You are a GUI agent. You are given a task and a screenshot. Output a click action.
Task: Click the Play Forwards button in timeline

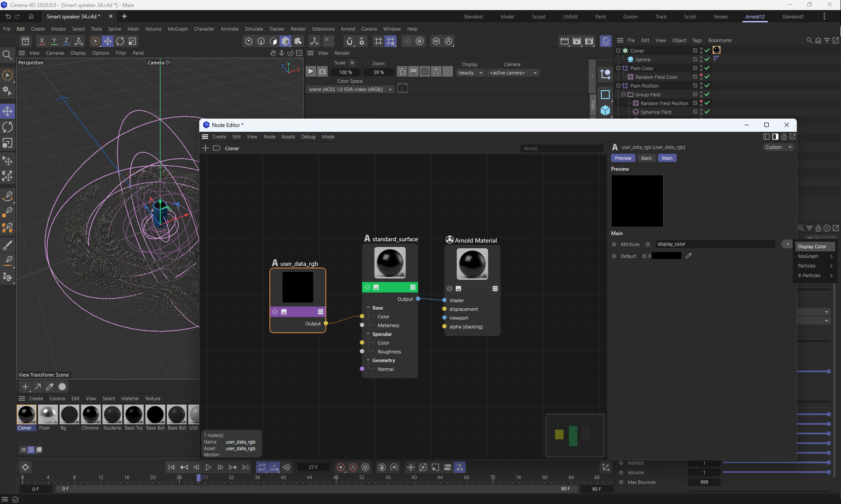208,467
